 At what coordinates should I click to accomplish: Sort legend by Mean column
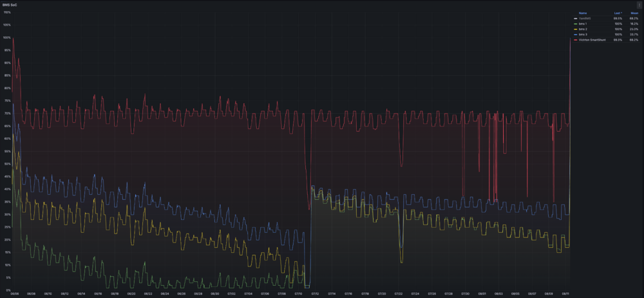(x=634, y=13)
